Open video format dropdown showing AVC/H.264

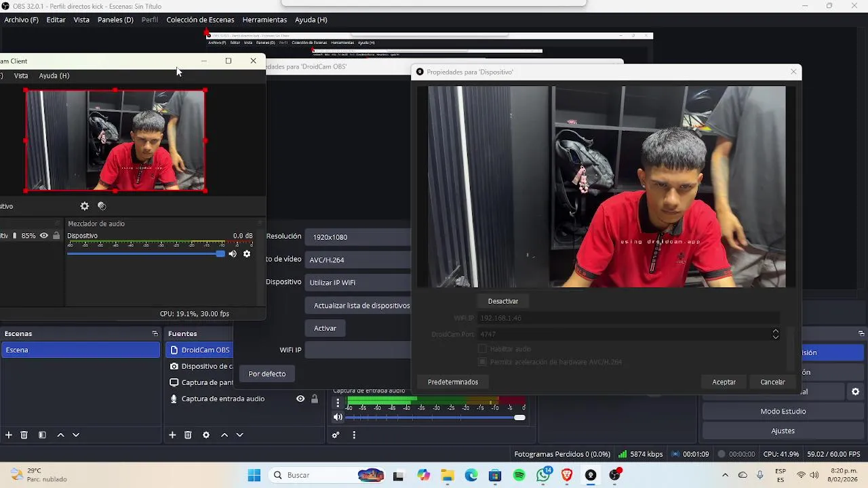[x=358, y=260]
